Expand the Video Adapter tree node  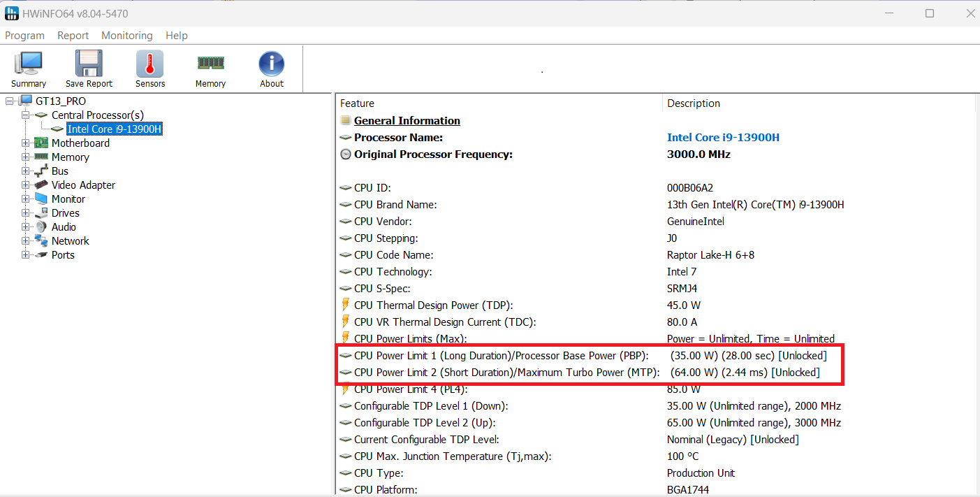coord(25,185)
